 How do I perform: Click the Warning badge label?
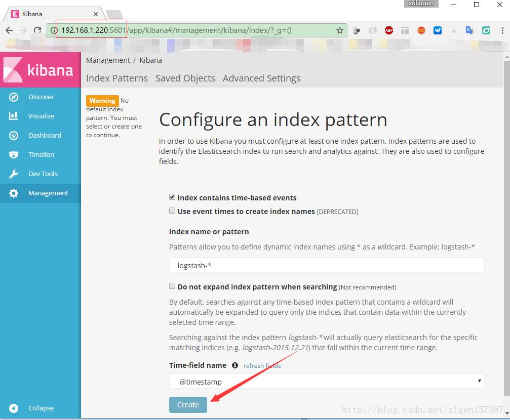coord(102,101)
